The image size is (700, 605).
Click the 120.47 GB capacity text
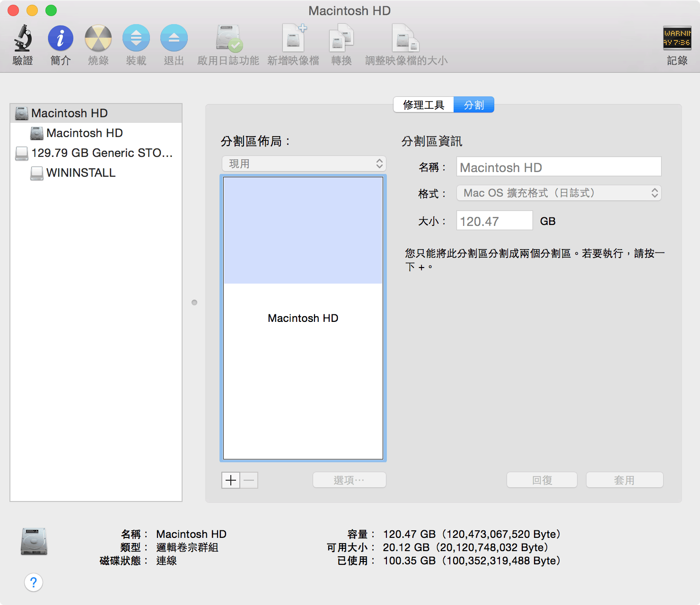[x=472, y=534]
